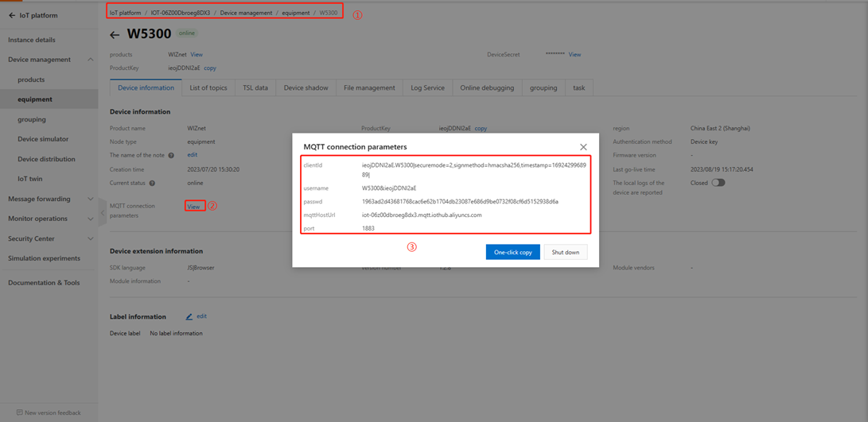The height and width of the screenshot is (422, 868).
Task: Click equipment in the breadcrumb
Action: click(x=296, y=13)
